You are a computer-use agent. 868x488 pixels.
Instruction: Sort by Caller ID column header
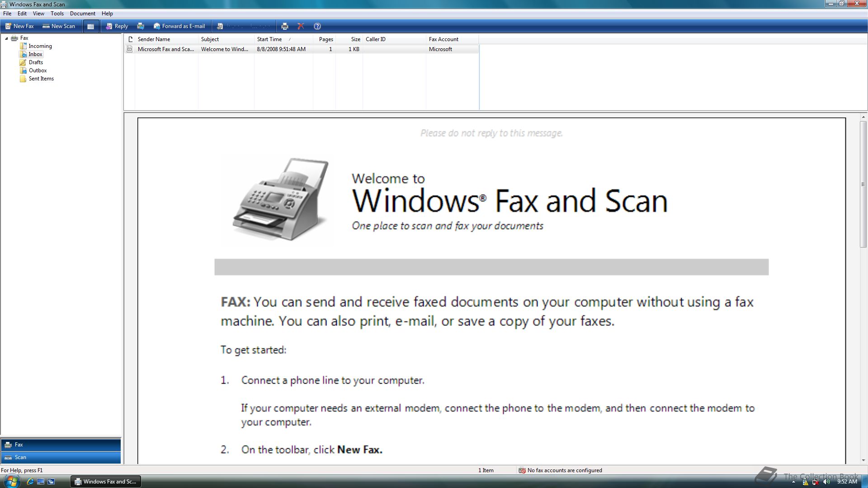(x=394, y=39)
